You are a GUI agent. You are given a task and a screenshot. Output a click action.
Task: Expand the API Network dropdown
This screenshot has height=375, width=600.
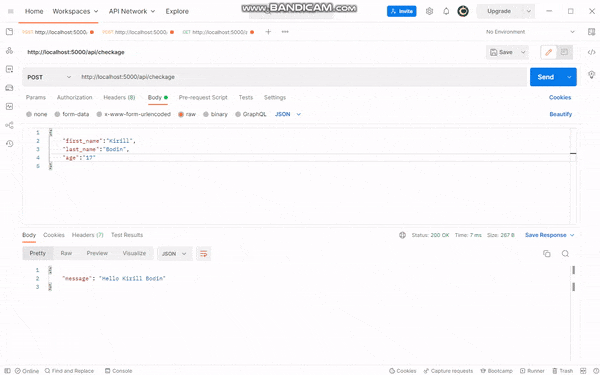(132, 11)
